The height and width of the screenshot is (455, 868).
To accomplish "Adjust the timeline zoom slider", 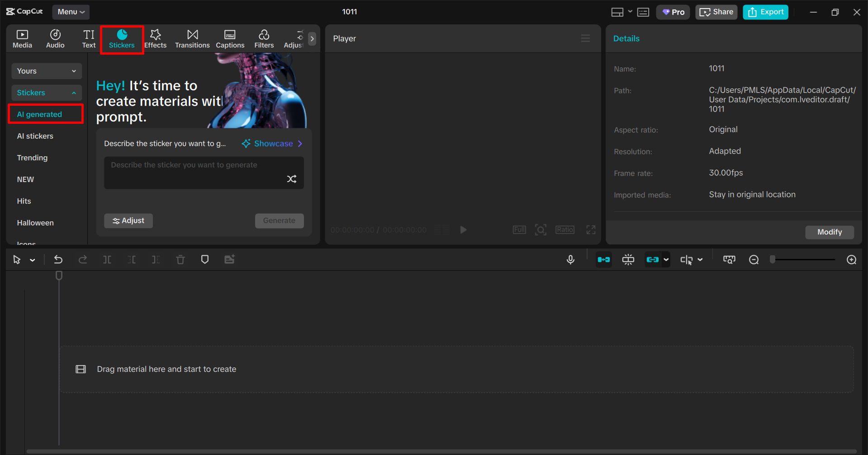I will click(803, 260).
